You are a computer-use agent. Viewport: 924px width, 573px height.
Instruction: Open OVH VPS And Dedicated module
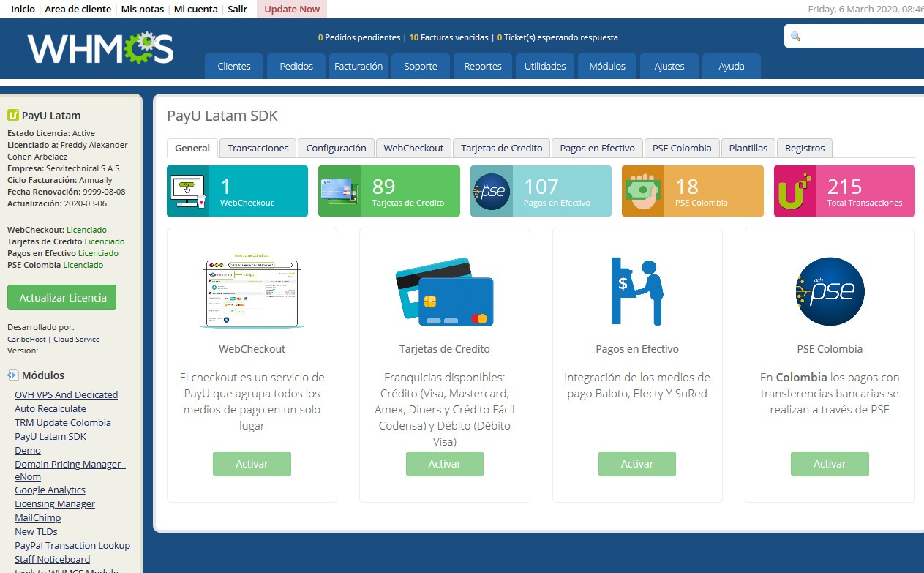coord(66,394)
